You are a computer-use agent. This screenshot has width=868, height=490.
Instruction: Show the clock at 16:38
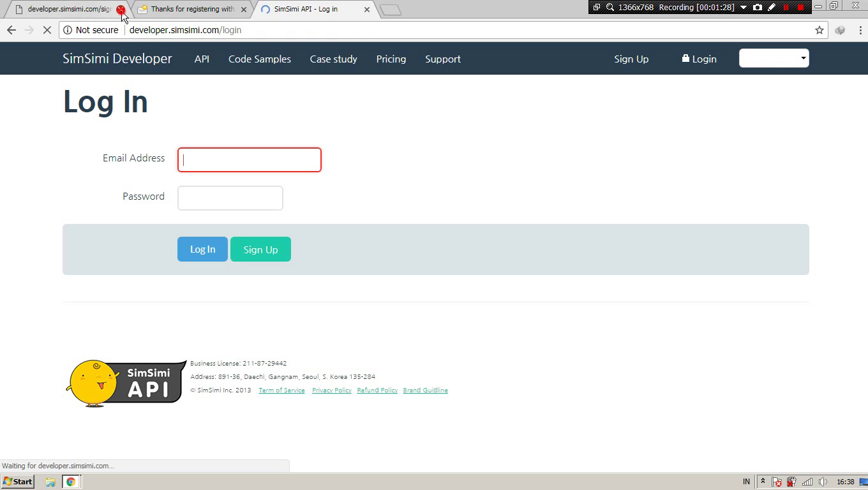pyautogui.click(x=845, y=482)
